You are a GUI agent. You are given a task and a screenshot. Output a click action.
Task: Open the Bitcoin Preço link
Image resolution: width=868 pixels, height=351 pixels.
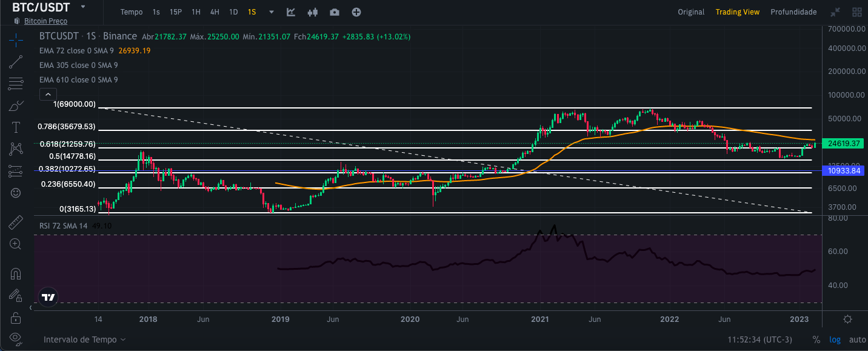(x=45, y=21)
